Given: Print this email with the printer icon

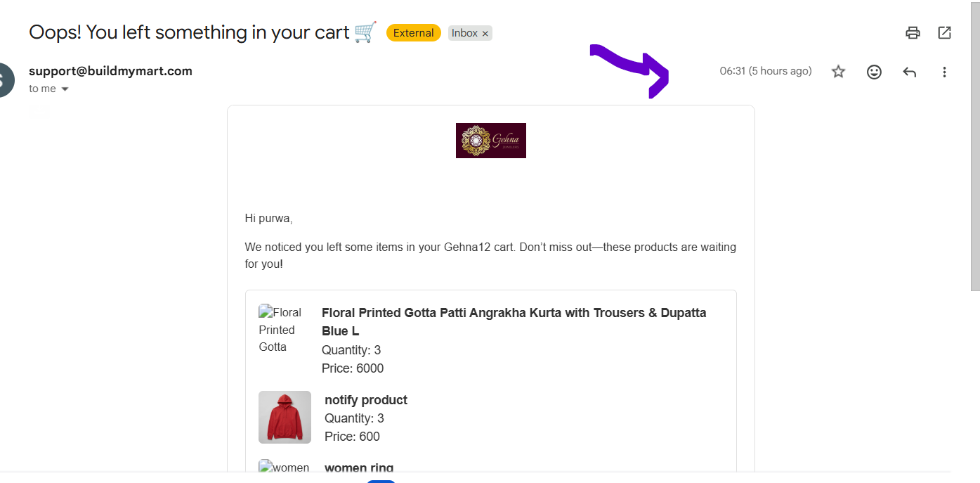Looking at the screenshot, I should [x=913, y=32].
